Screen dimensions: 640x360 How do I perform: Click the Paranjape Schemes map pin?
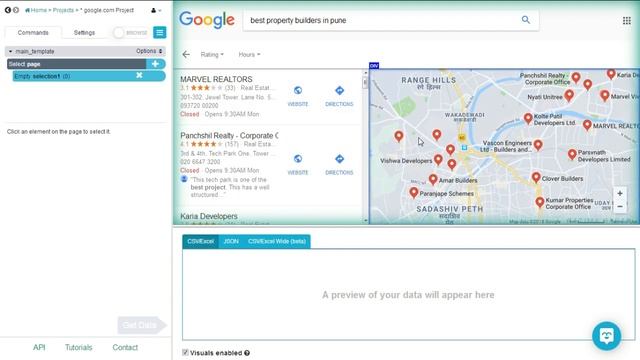coord(413,192)
